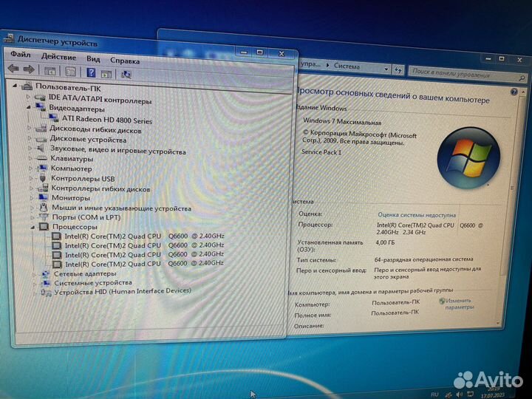Collapse the Процессоры node
Image resolution: width=532 pixels, height=399 pixels.
[x=33, y=227]
